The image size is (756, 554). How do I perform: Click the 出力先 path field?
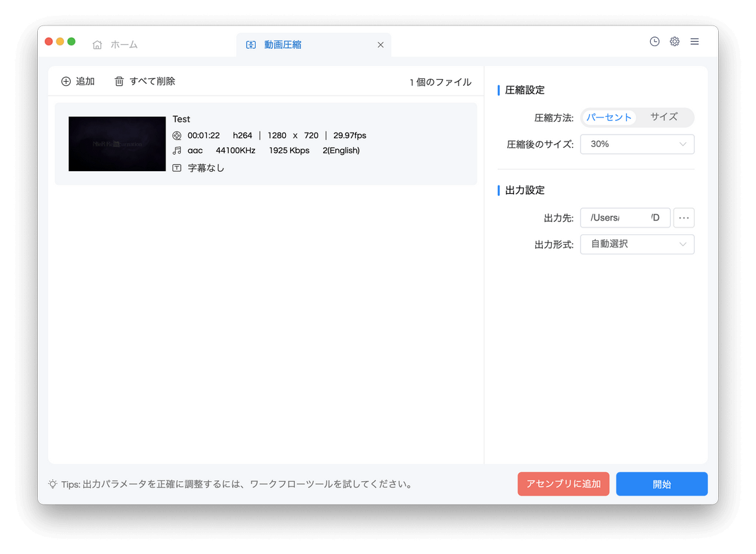point(625,217)
